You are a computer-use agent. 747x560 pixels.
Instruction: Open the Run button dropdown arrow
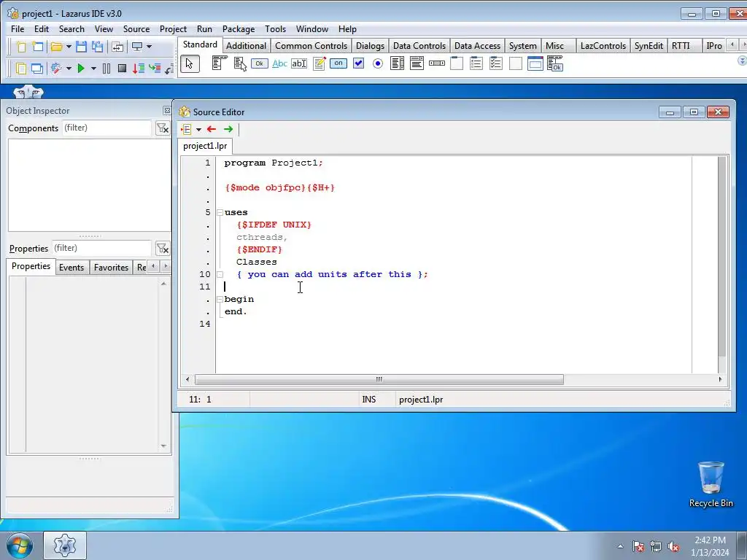(93, 69)
